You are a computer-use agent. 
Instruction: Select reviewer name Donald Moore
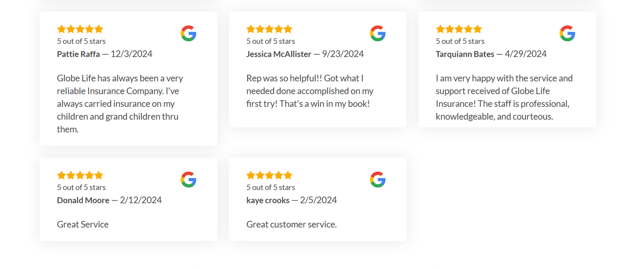[x=83, y=200]
